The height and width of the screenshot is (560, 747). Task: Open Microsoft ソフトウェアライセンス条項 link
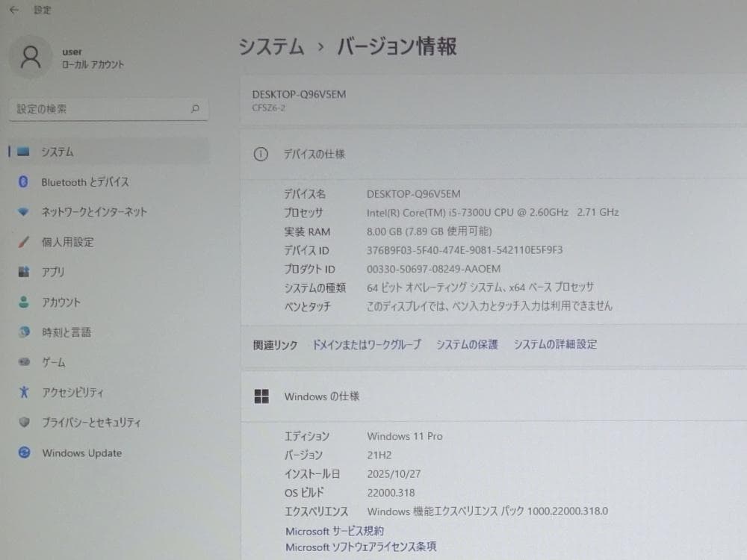click(361, 547)
